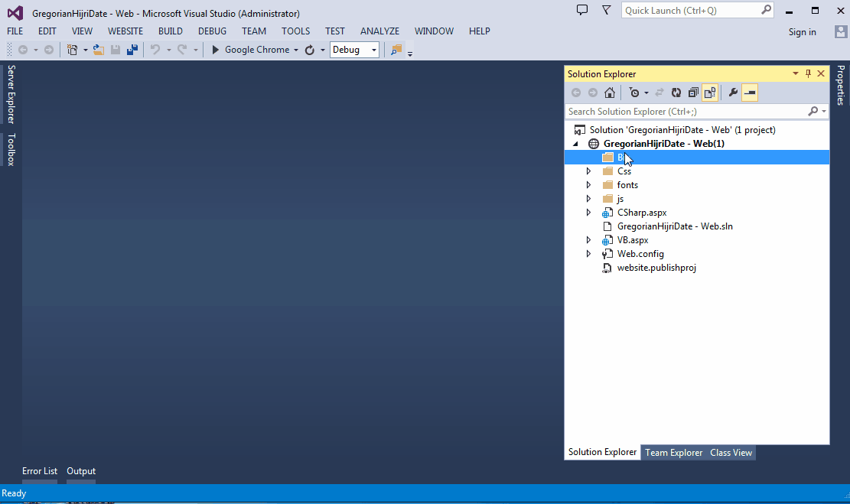Open the New Project dropdown arrow

point(86,50)
